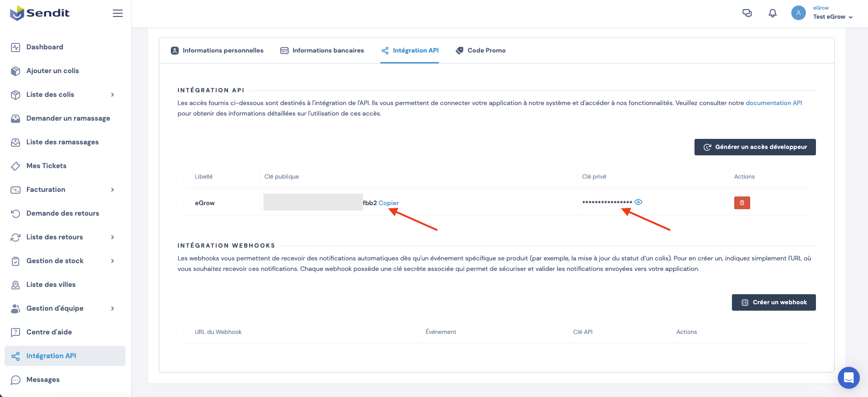The image size is (868, 397).
Task: Click the Ajouter un colis box icon
Action: click(16, 71)
